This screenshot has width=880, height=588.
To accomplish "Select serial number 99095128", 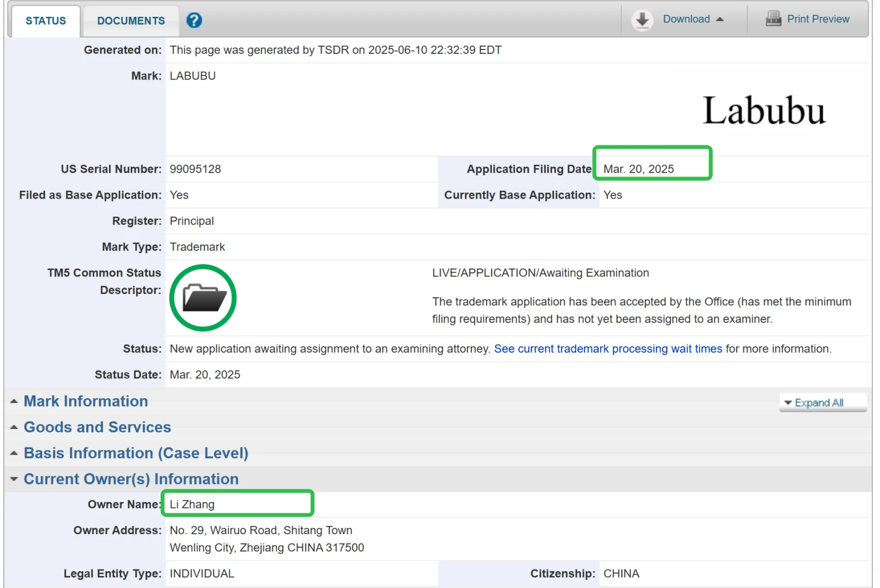I will [195, 169].
